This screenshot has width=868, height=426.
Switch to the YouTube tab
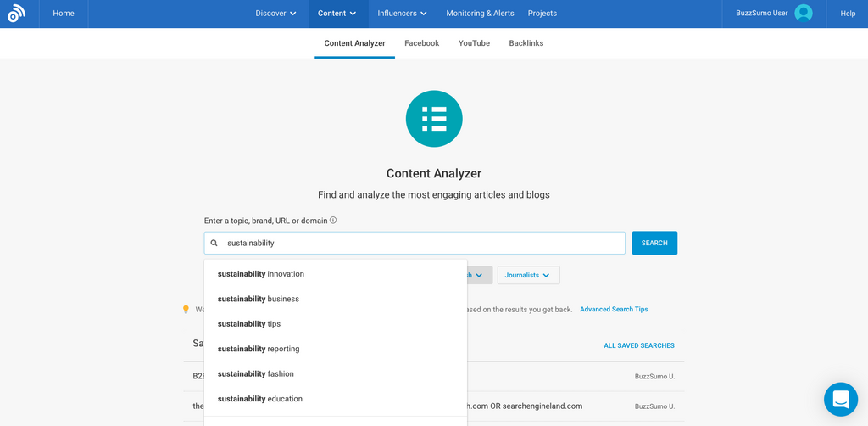pos(474,43)
